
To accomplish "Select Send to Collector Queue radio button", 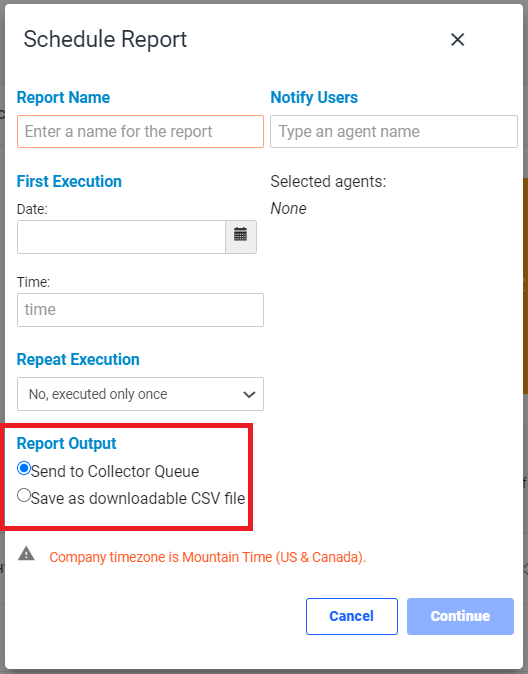I will coord(24,468).
